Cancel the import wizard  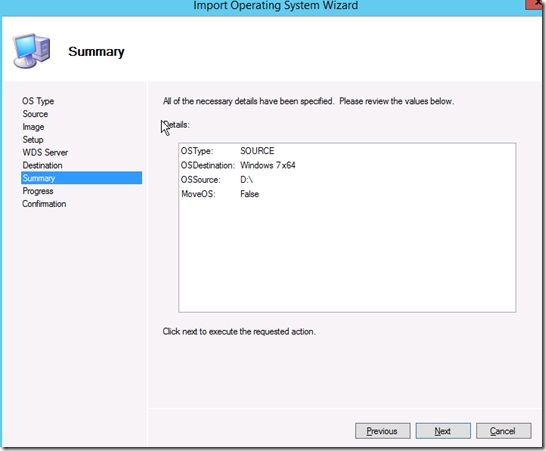pyautogui.click(x=504, y=431)
